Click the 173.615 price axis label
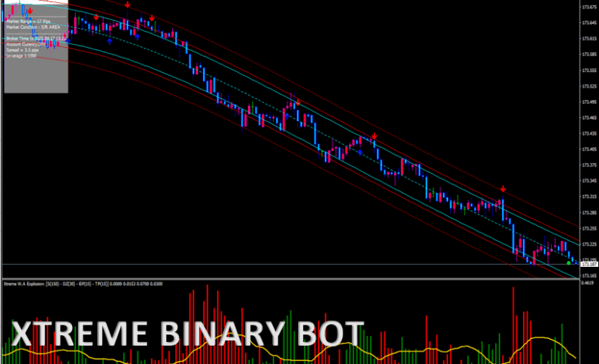The image size is (599, 364). (589, 39)
